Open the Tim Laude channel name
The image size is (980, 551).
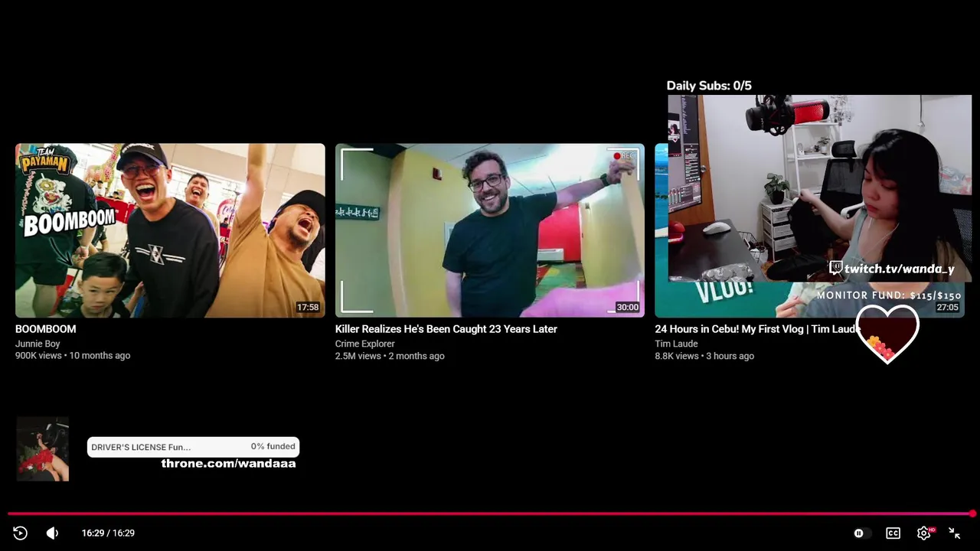(x=676, y=344)
